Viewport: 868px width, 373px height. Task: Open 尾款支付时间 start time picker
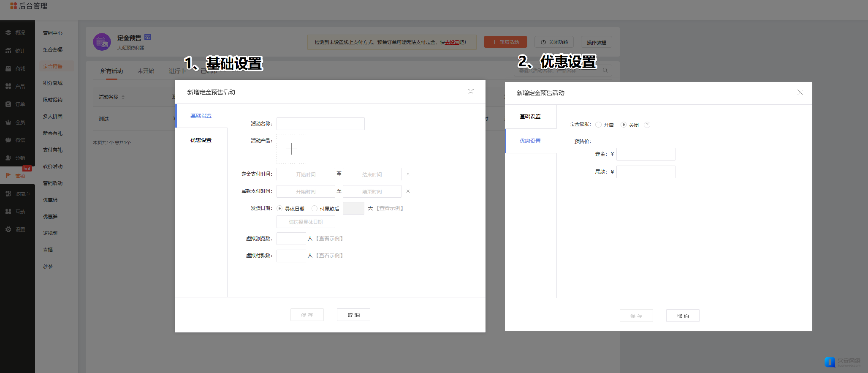click(x=306, y=191)
